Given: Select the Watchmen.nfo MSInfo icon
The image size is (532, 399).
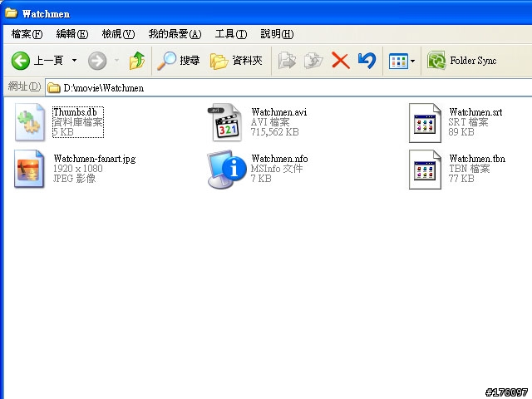Looking at the screenshot, I should point(227,169).
